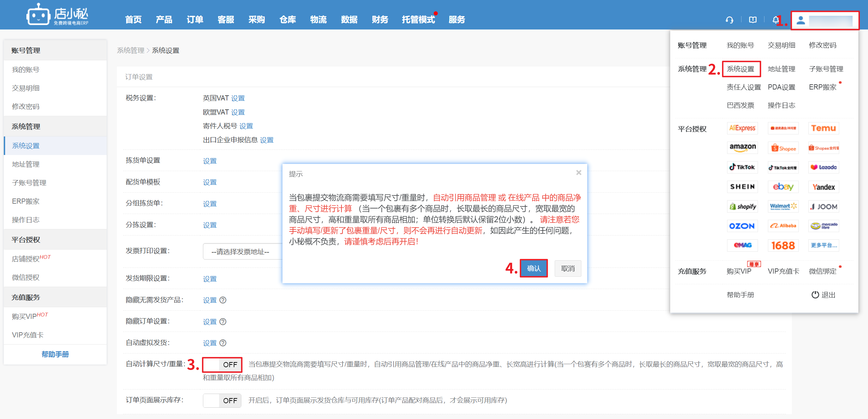The height and width of the screenshot is (419, 868).
Task: Select the TikTok platform logo
Action: click(x=743, y=167)
